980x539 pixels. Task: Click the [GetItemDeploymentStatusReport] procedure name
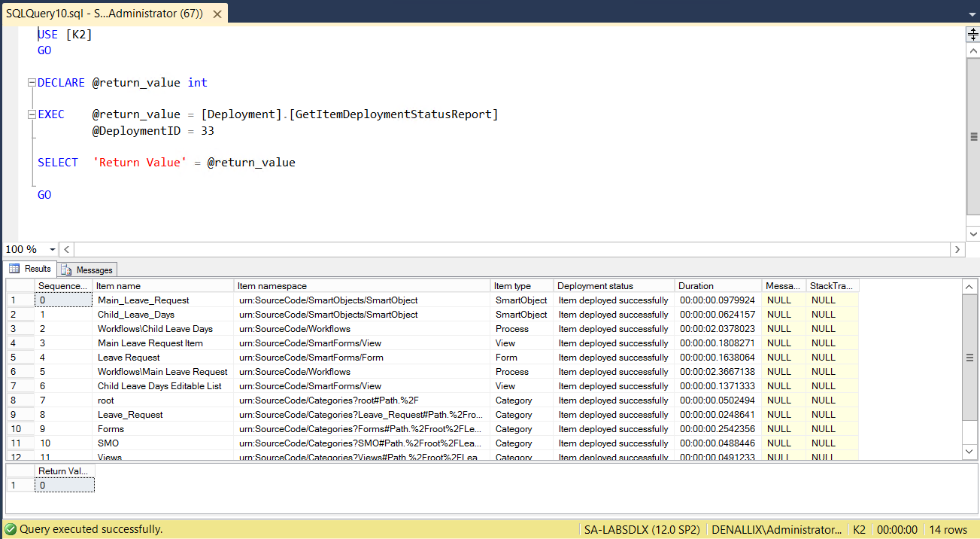[395, 114]
